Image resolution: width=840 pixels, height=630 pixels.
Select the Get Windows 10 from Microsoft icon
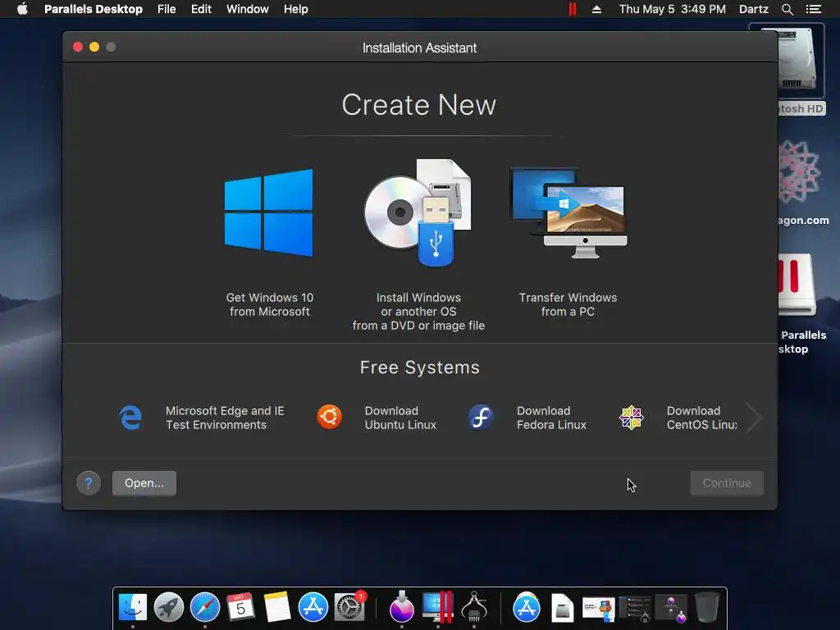click(x=269, y=212)
